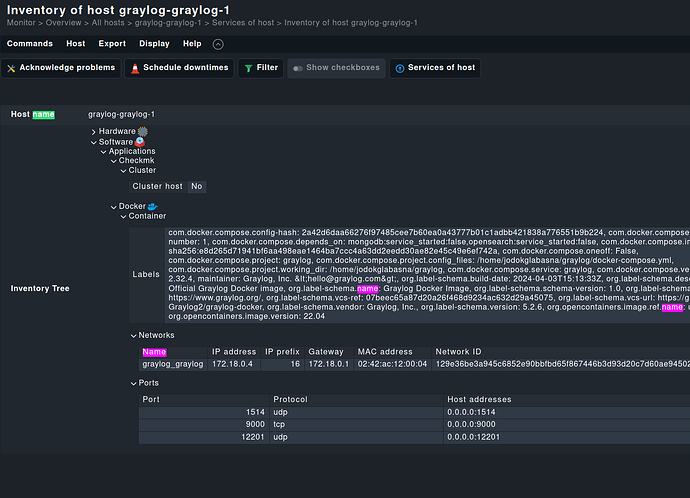Click the Filter funnel icon
This screenshot has height=498, width=690.
pos(247,68)
